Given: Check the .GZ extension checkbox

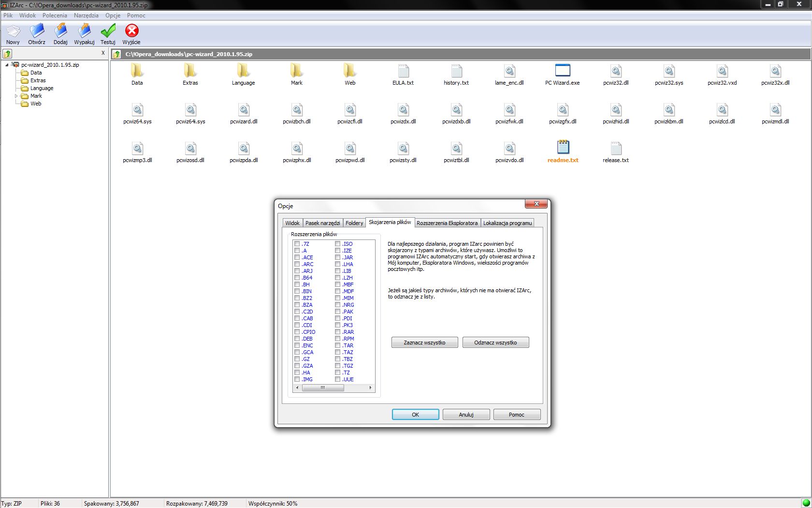Looking at the screenshot, I should pos(297,359).
